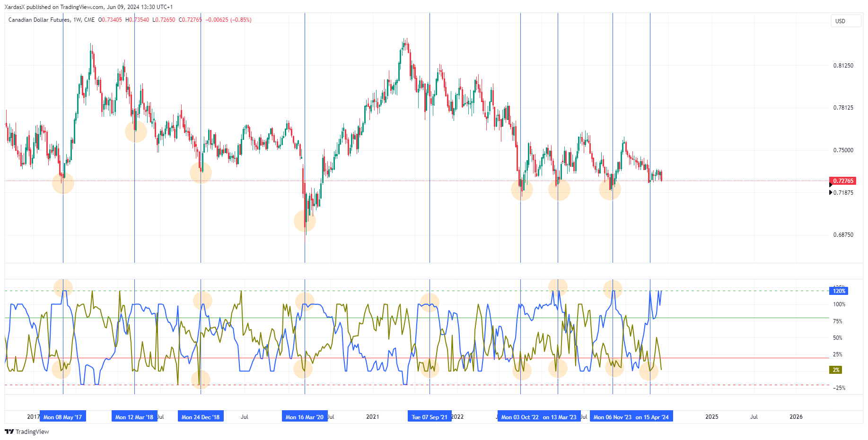Select the 'Mon 03 Oct '22' date marker
The image size is (868, 440).
(x=519, y=417)
